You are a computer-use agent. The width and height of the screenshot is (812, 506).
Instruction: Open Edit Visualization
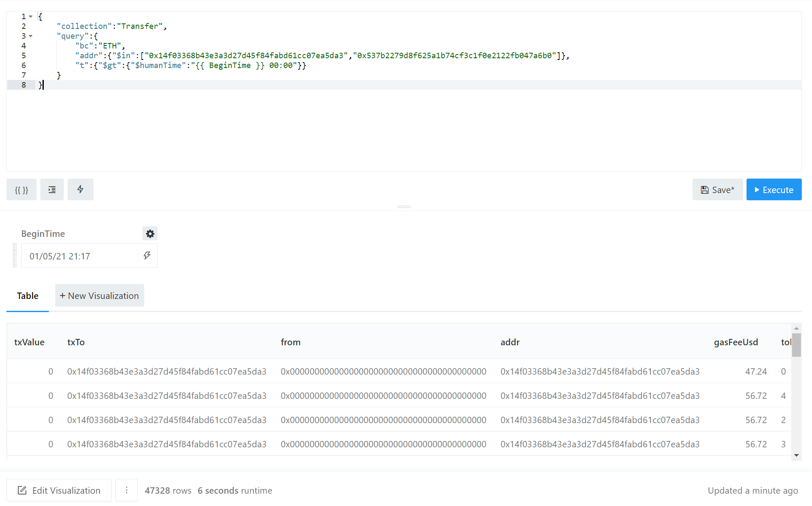point(59,490)
